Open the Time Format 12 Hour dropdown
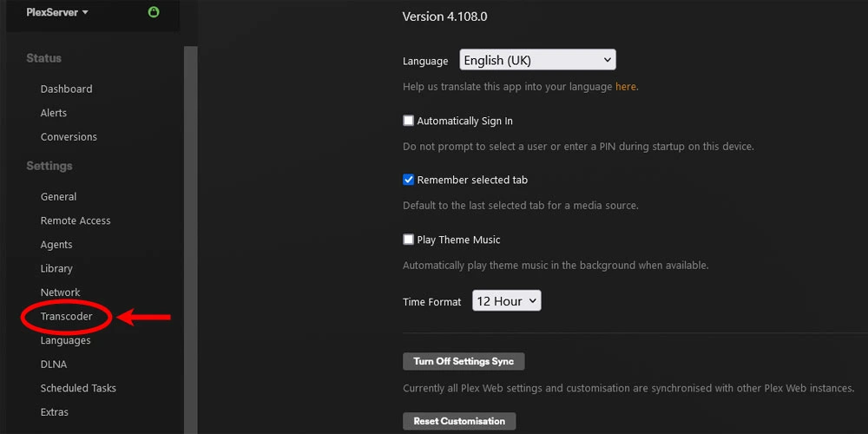The width and height of the screenshot is (868, 434). [506, 301]
